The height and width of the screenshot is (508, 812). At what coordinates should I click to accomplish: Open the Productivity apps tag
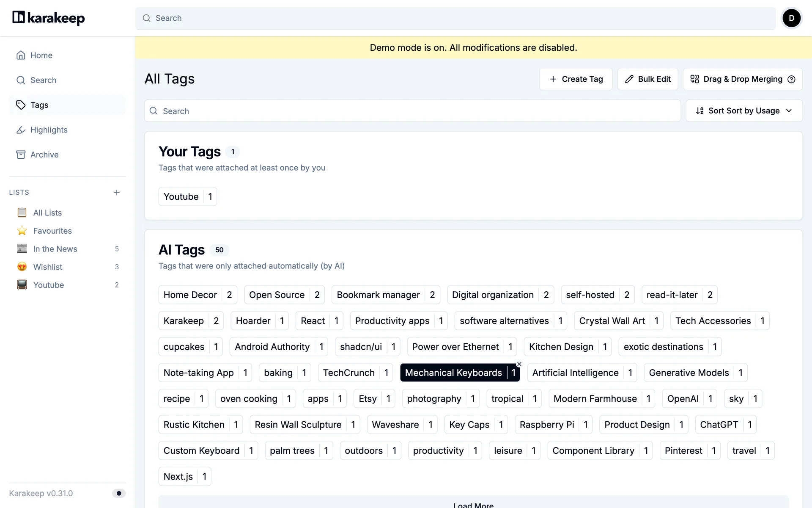point(399,321)
